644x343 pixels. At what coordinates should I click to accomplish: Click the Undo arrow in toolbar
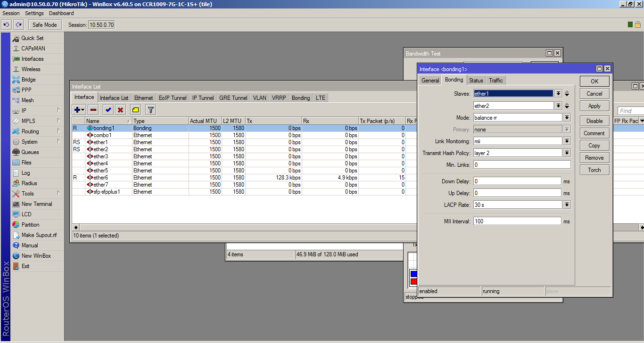click(x=7, y=24)
